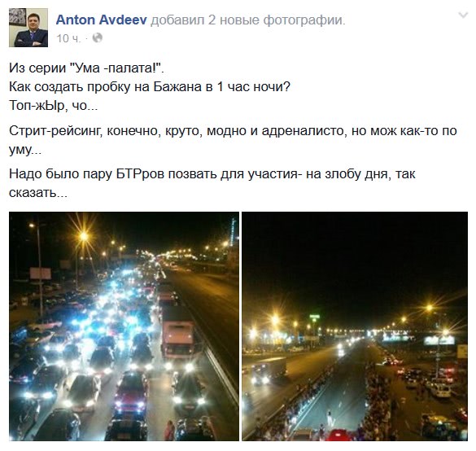This screenshot has height=451, width=476.
Task: Click the word 'добавил' in the post header
Action: pyautogui.click(x=177, y=20)
